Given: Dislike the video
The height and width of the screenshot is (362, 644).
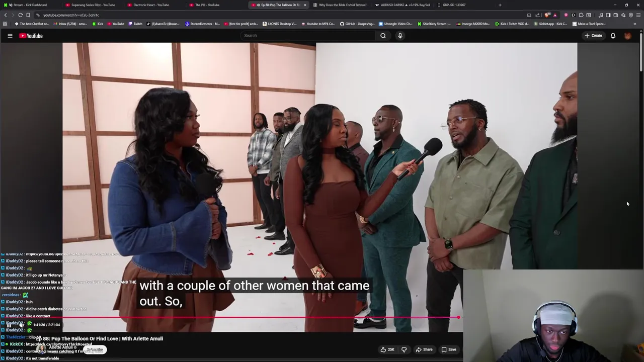Looking at the screenshot, I should coord(404,349).
